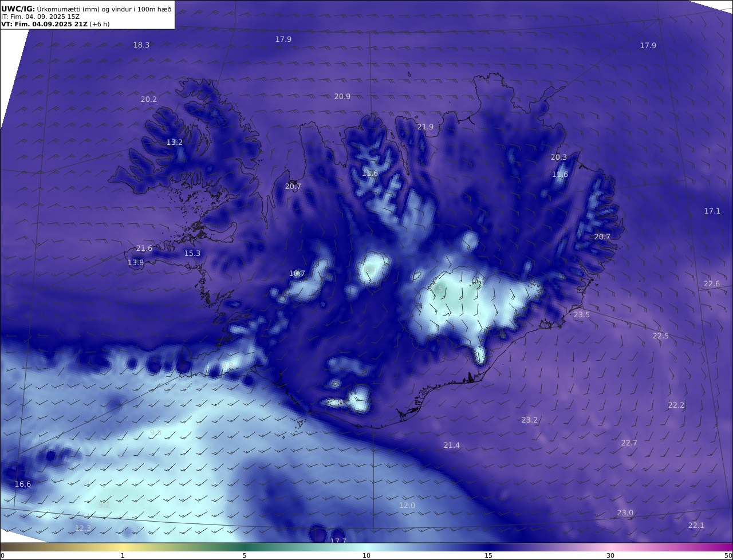Screen dimensions: 733x560
Task: Click the wind value 17.7 above the color scale
Action: [338, 541]
